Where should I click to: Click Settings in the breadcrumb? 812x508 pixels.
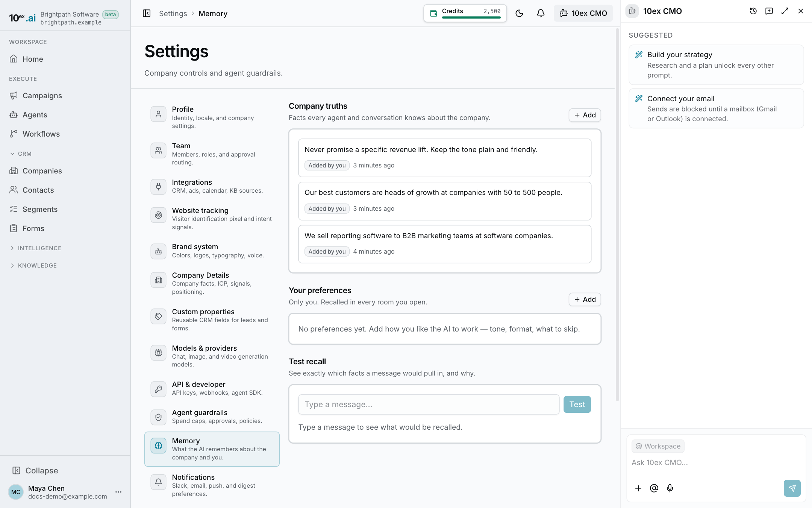tap(173, 14)
